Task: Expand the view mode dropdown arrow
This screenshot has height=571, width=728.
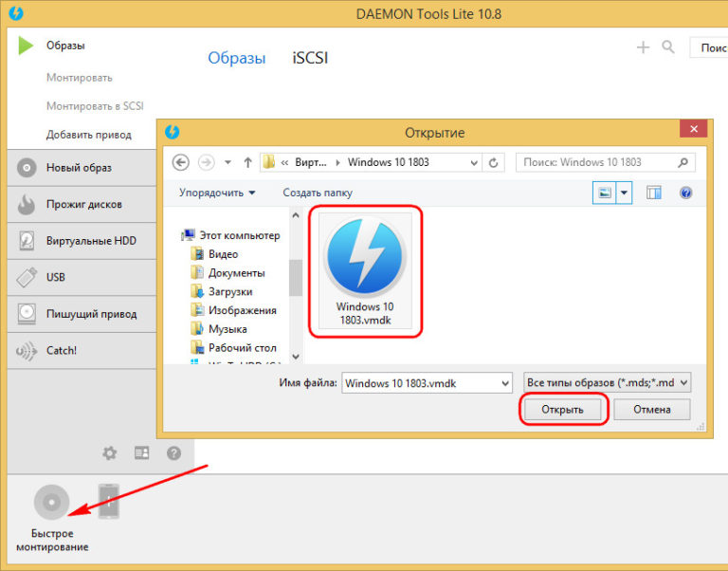Action: click(625, 193)
